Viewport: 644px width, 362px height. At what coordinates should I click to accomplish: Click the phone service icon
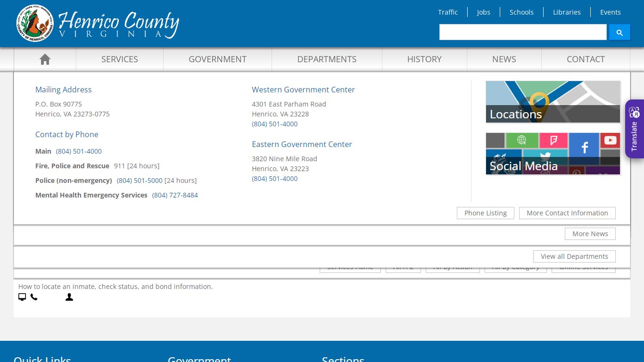coord(34,297)
